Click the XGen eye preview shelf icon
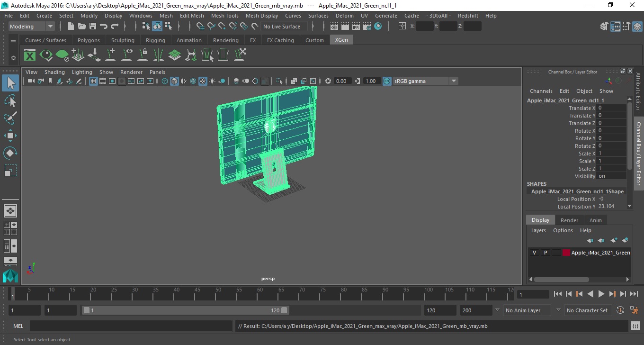Image resolution: width=644 pixels, height=345 pixels. (46, 55)
